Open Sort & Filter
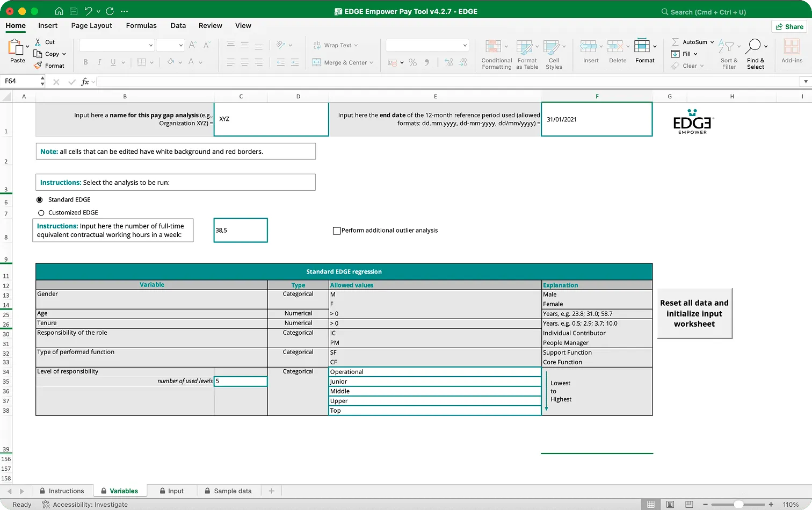Image resolution: width=812 pixels, height=510 pixels. [x=729, y=54]
